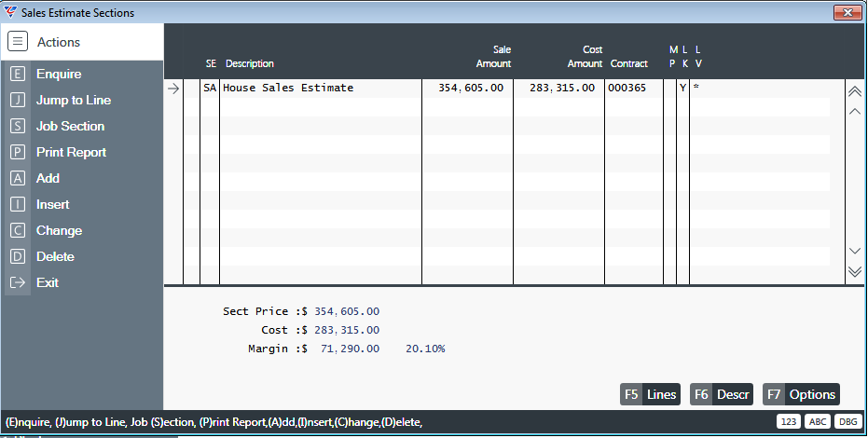This screenshot has height=438, width=868.
Task: Select Exit in the Actions panel
Action: [48, 282]
